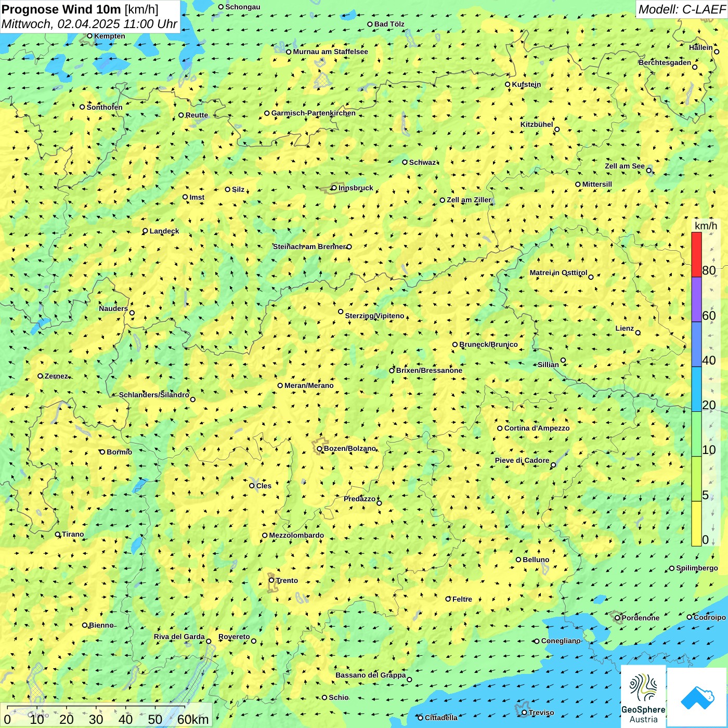Click the Kitzbühel location marker
728x728 pixels.
tap(557, 129)
